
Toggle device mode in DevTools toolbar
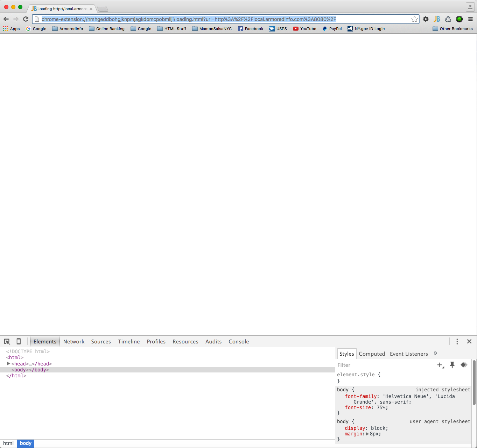pyautogui.click(x=18, y=341)
